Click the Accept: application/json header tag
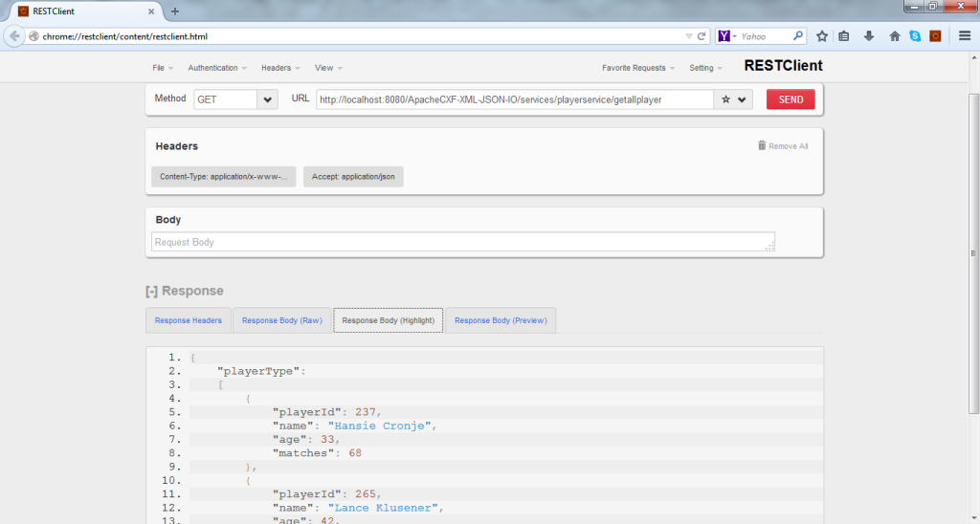980x524 pixels. [x=353, y=177]
